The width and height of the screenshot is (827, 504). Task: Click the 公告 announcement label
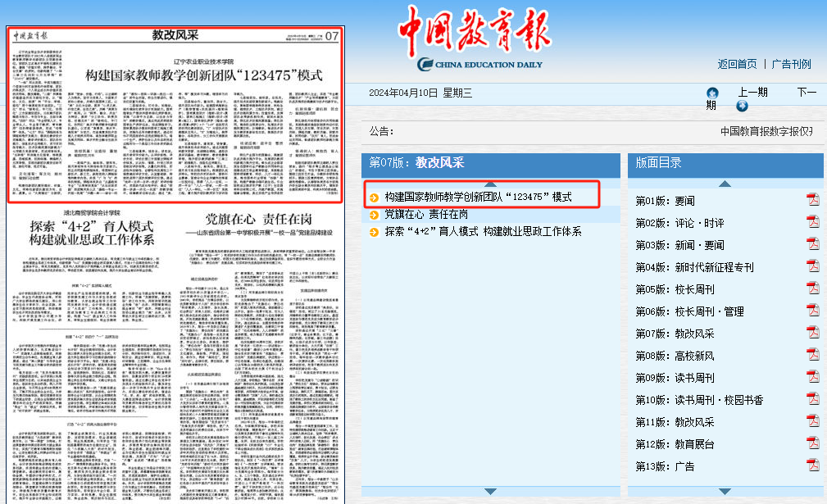point(381,131)
